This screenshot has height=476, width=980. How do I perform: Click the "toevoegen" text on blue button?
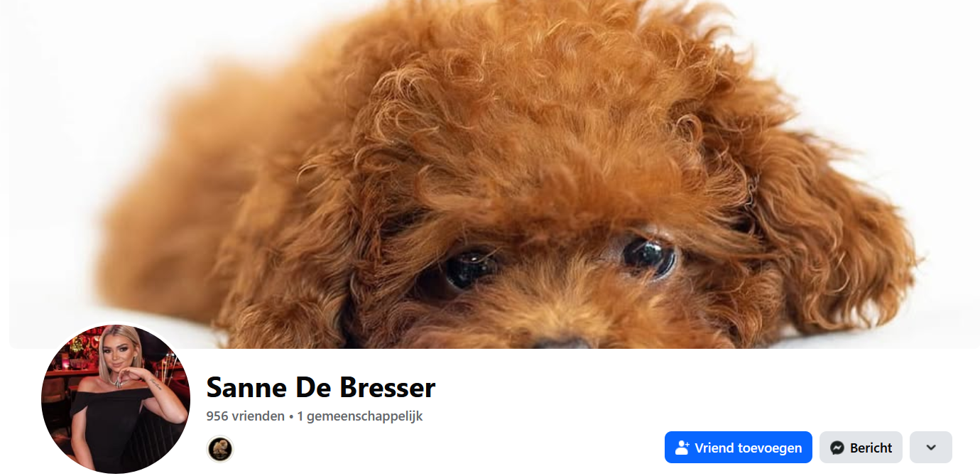pyautogui.click(x=771, y=448)
